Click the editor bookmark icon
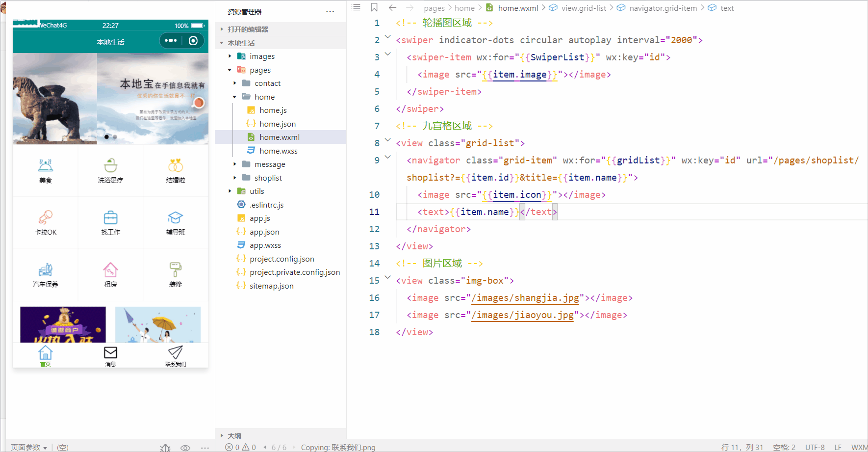The width and height of the screenshot is (868, 452). pos(374,7)
